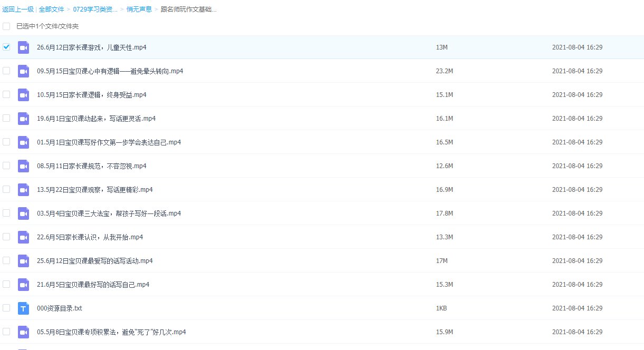
Task: Click the video icon for 26.6月12日家长课游戏 file
Action: pos(23,47)
